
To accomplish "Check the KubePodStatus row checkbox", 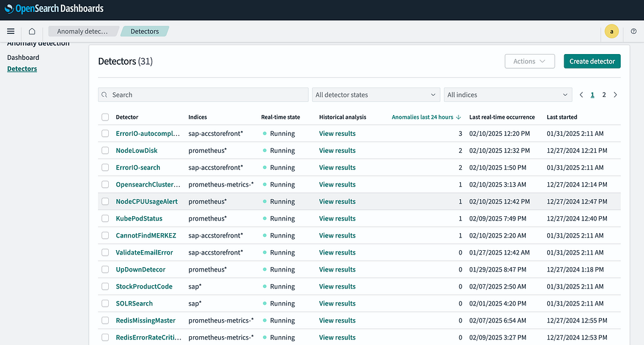I will coord(105,219).
